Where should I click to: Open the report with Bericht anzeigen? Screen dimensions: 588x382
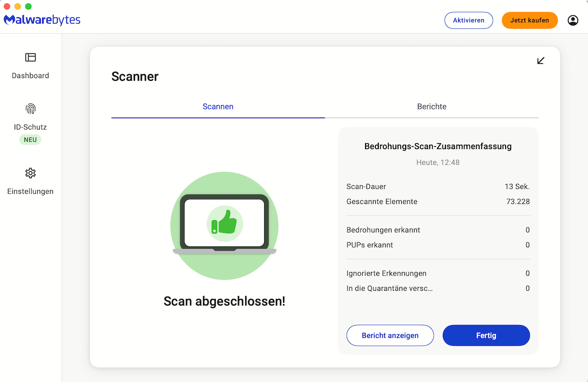[x=390, y=335]
